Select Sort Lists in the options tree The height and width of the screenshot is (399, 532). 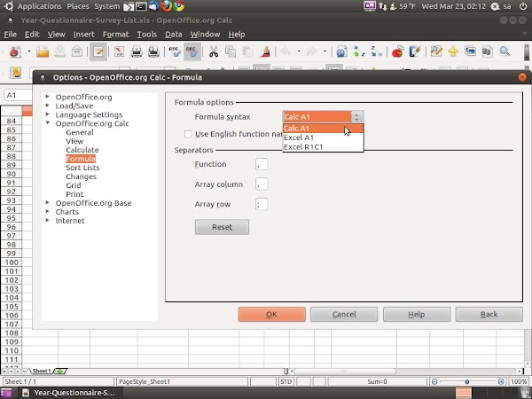click(82, 168)
